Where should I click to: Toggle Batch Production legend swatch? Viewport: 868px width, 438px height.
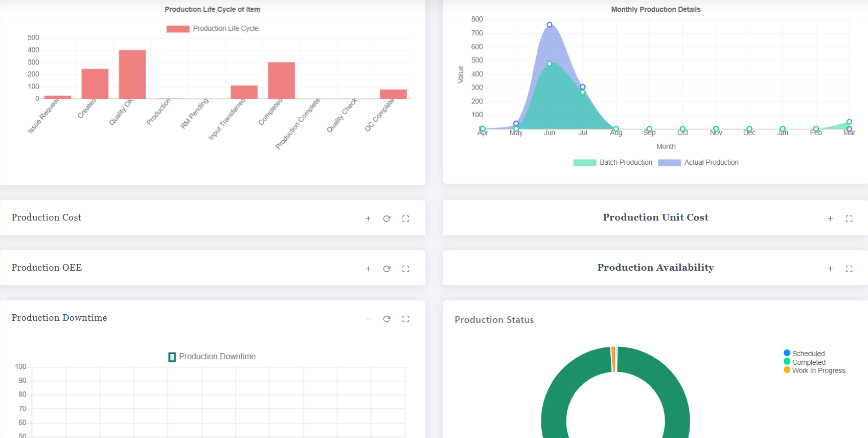point(585,163)
